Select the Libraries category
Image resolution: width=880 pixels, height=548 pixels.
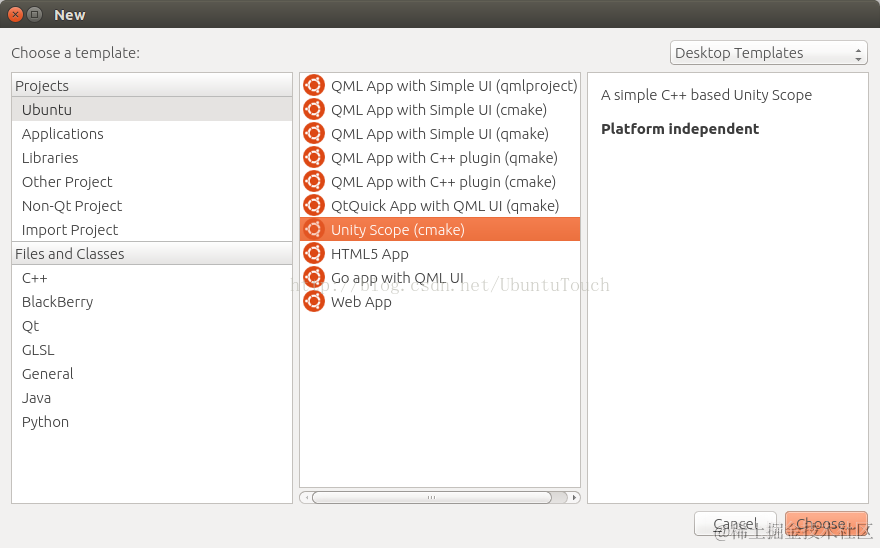click(152, 158)
